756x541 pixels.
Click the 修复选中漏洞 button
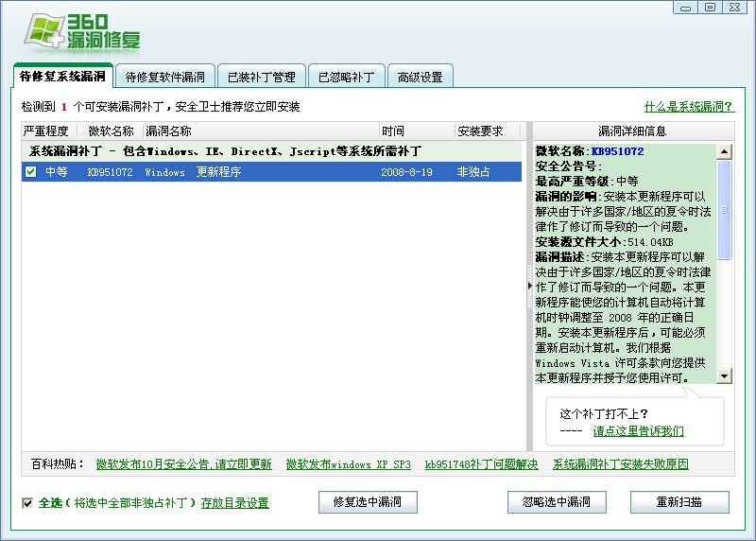tap(368, 502)
